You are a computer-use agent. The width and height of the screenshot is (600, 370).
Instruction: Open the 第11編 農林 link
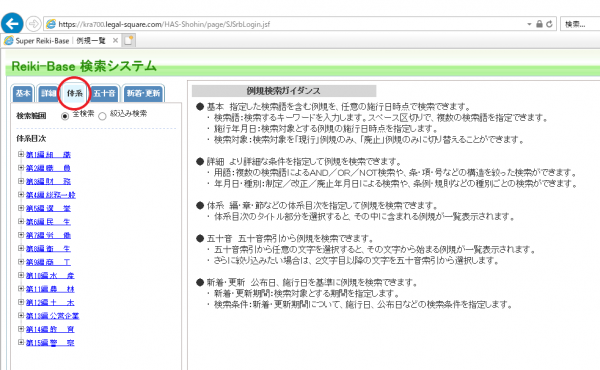click(50, 289)
